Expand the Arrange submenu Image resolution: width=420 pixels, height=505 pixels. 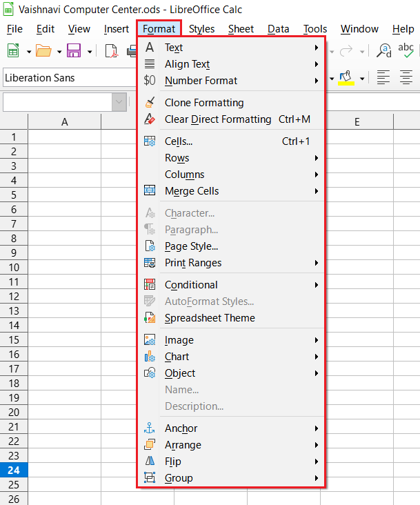point(232,445)
